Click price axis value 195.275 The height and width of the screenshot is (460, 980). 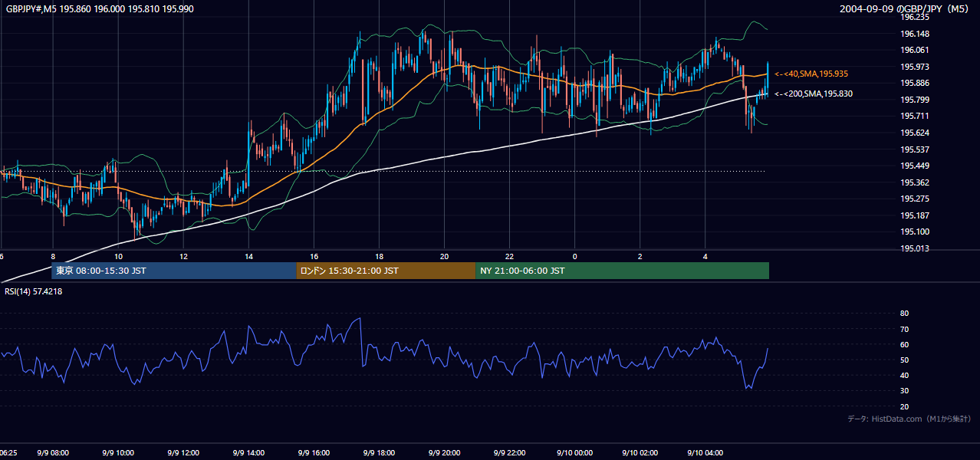pos(916,199)
